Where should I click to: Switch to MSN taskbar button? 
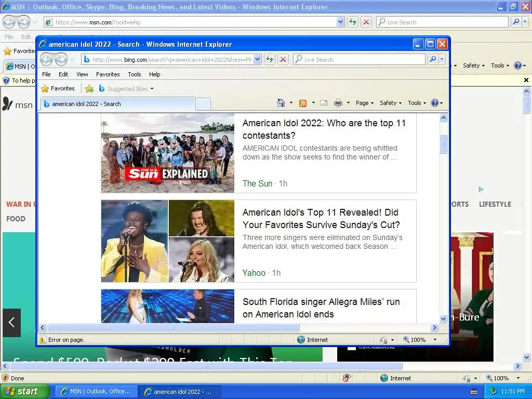pos(96,392)
